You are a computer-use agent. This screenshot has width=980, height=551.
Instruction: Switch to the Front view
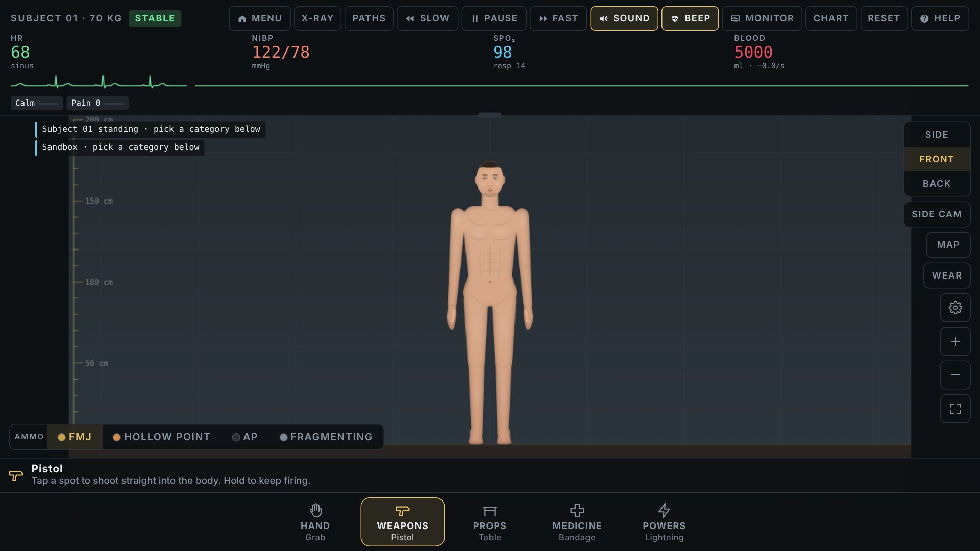pyautogui.click(x=937, y=159)
